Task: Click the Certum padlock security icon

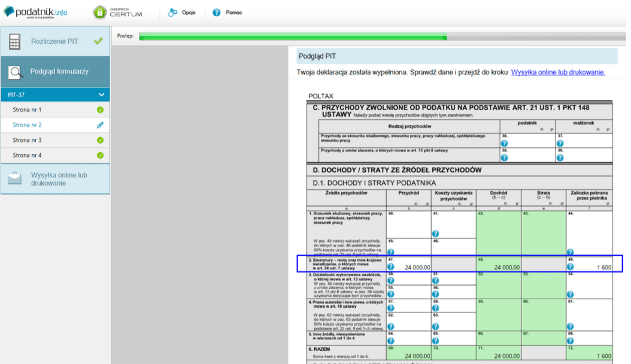Action: pyautogui.click(x=99, y=13)
